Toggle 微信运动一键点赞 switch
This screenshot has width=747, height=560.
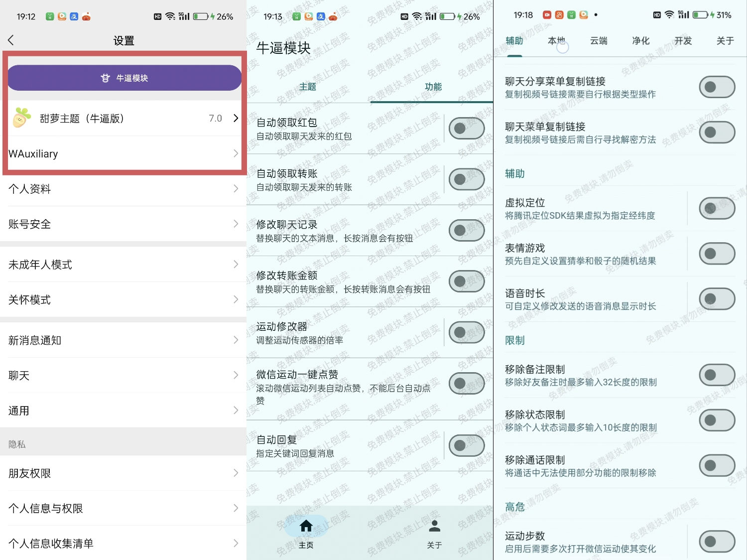point(467,384)
